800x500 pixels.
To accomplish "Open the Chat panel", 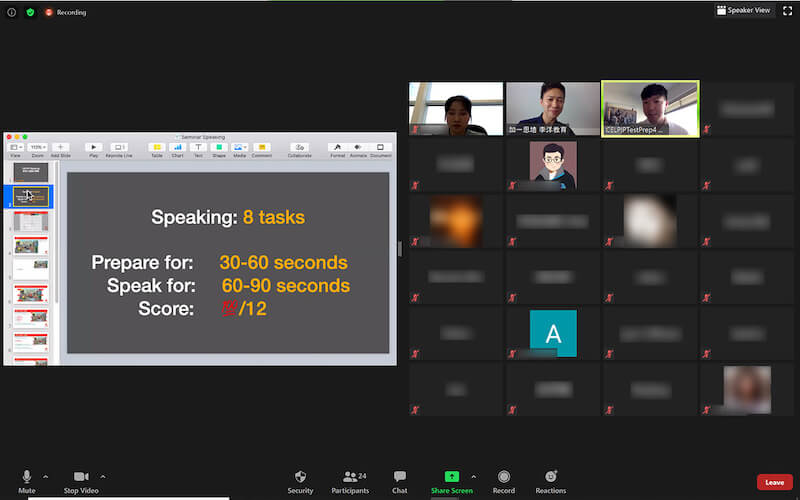I will [x=400, y=477].
